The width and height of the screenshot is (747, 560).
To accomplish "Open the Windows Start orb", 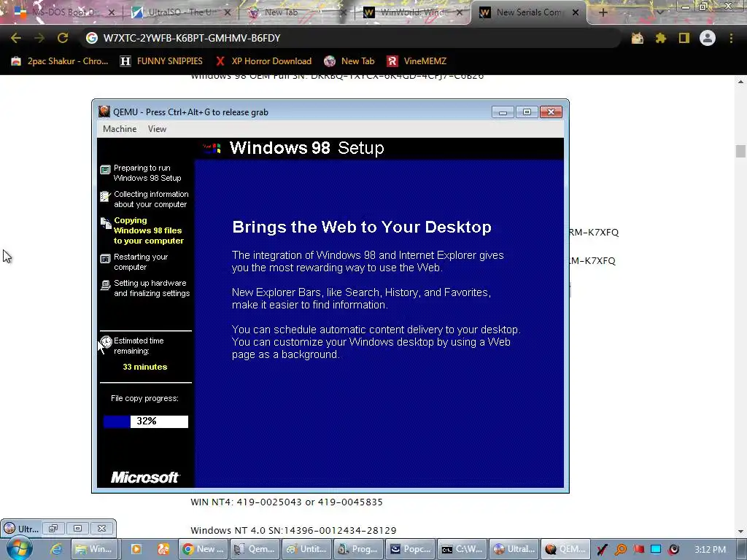I will click(18, 549).
